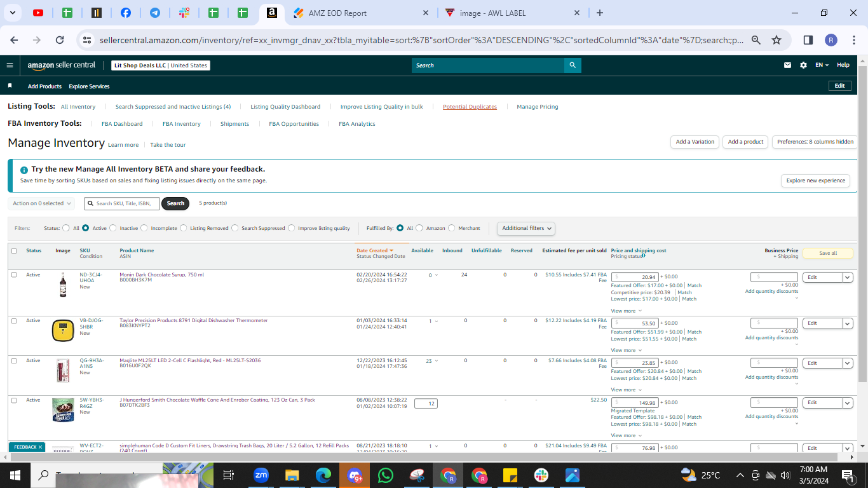
Task: Open the All Inventory listing tool
Action: point(78,107)
